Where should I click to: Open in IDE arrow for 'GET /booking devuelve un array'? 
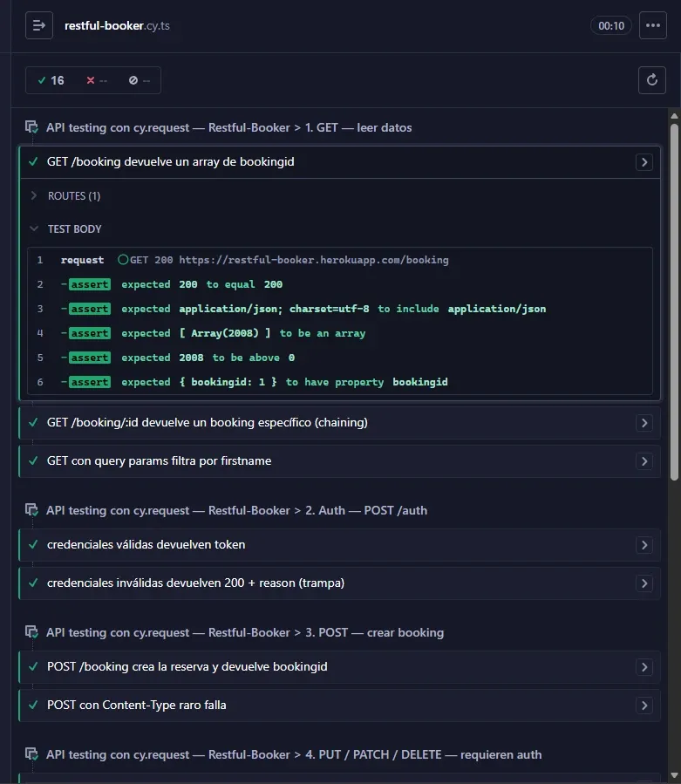tap(644, 162)
